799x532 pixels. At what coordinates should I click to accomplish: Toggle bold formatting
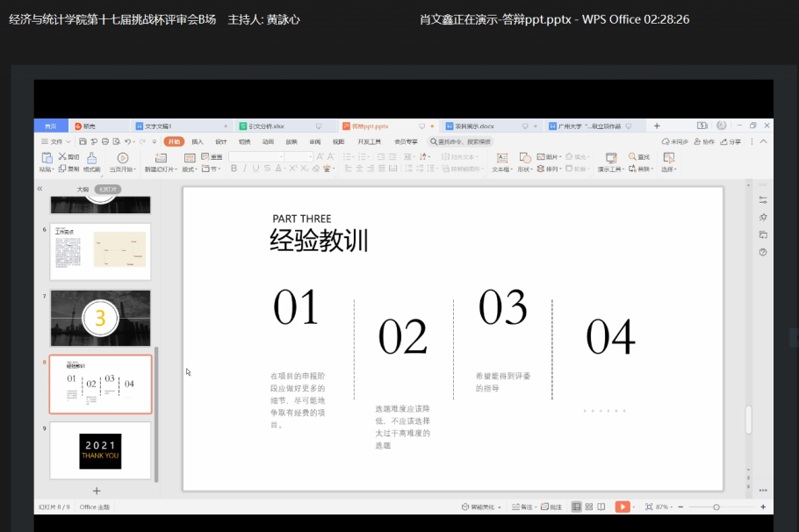(234, 169)
